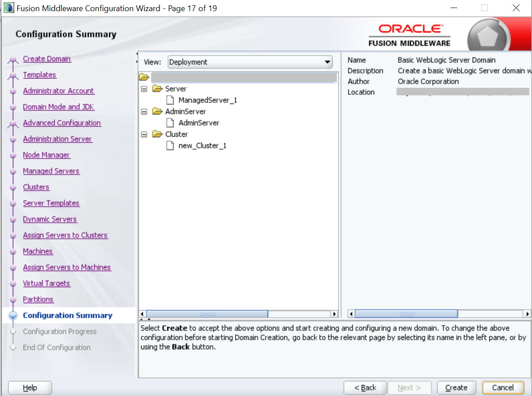Click the tree pane horizontal scrollbar thumb
532x396 pixels.
click(207, 314)
